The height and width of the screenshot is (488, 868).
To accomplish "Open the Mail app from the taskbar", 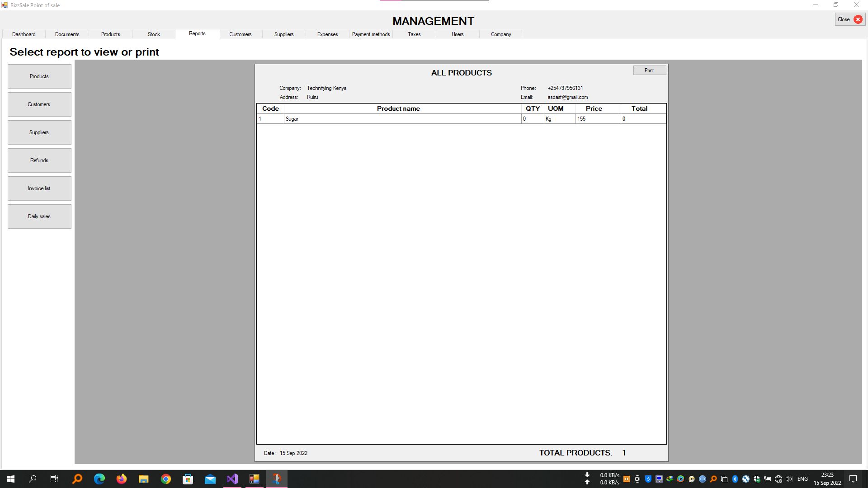I will (x=210, y=479).
